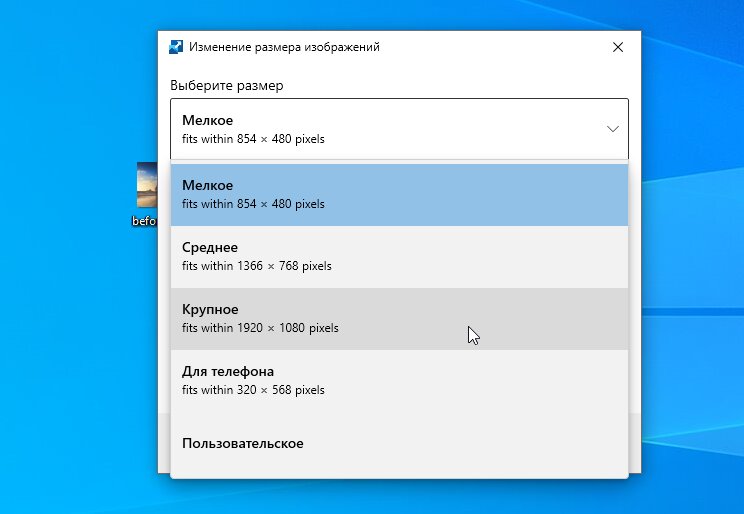Choose the Пользовательское size option
The height and width of the screenshot is (514, 744).
(399, 443)
